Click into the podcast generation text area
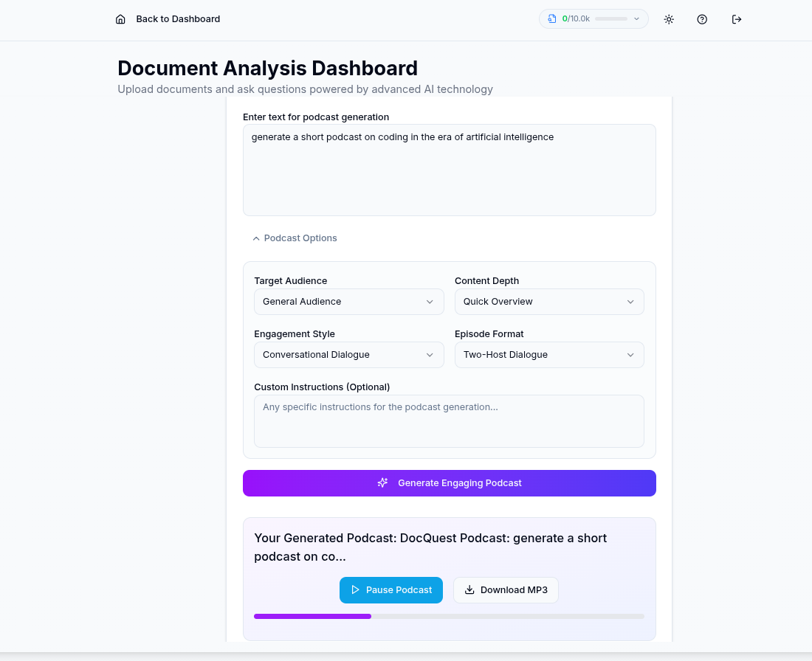The height and width of the screenshot is (661, 812). coord(449,170)
